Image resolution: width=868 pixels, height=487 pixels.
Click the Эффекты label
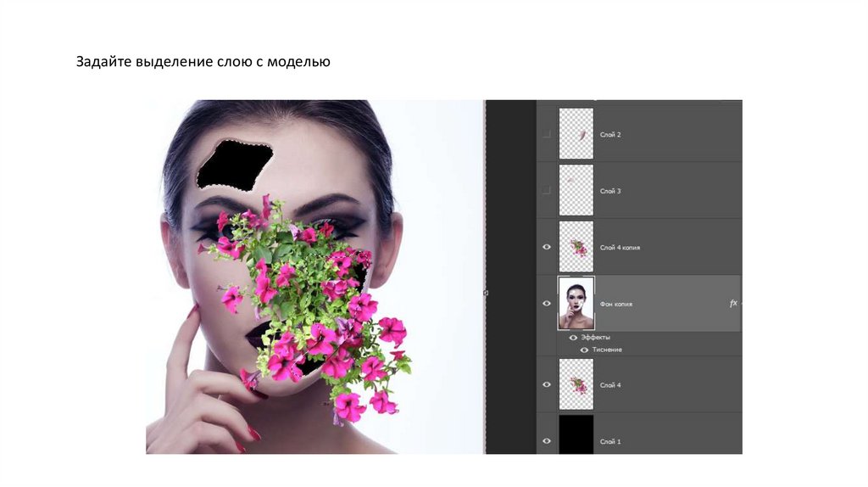coord(596,338)
